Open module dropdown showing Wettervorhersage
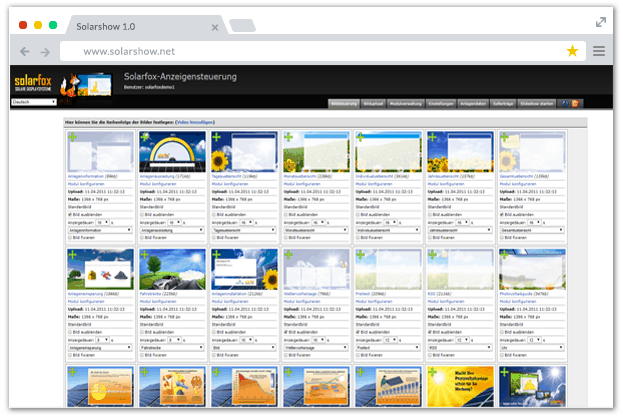623x416 pixels. (315, 348)
